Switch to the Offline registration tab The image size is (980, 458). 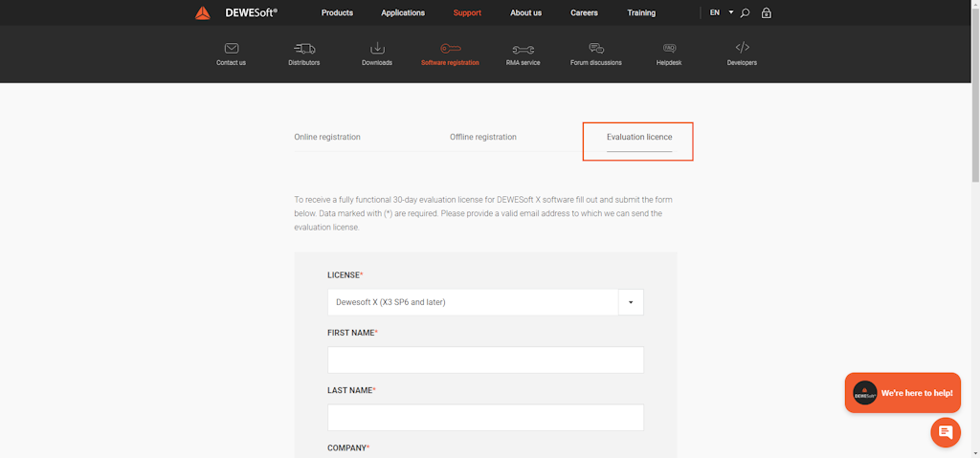pos(483,137)
